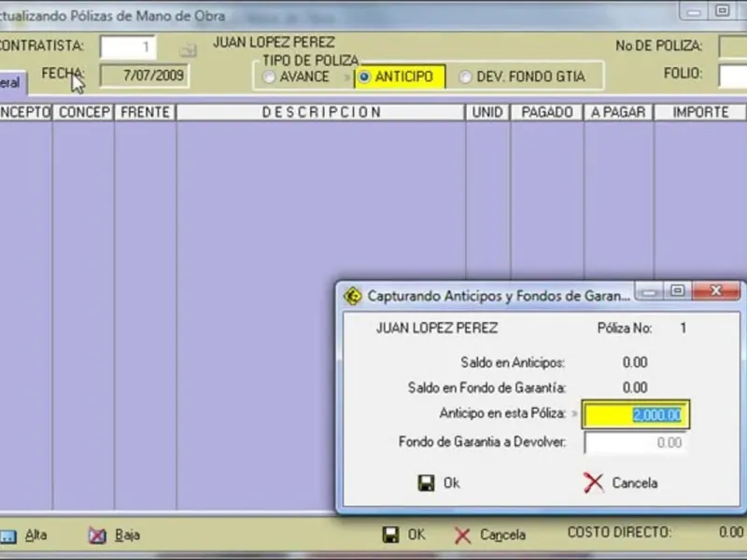Select the DEV. FONDO GTIA radio button
Image resolution: width=747 pixels, height=560 pixels.
pyautogui.click(x=465, y=77)
